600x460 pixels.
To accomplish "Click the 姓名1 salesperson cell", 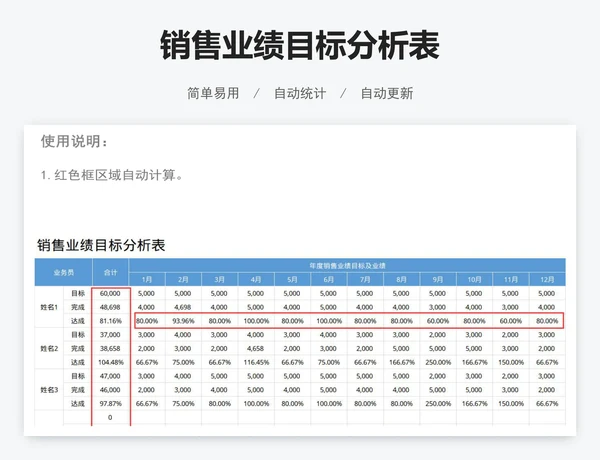I will pyautogui.click(x=49, y=307).
